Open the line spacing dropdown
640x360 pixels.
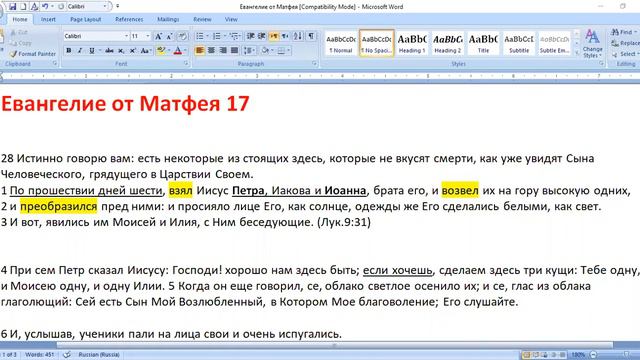point(249,51)
